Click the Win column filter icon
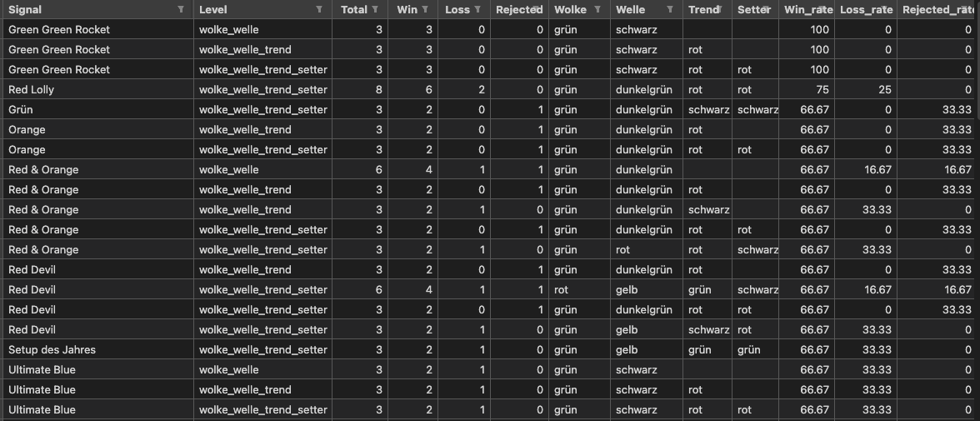Screen dimensions: 980x421 click(x=426, y=9)
